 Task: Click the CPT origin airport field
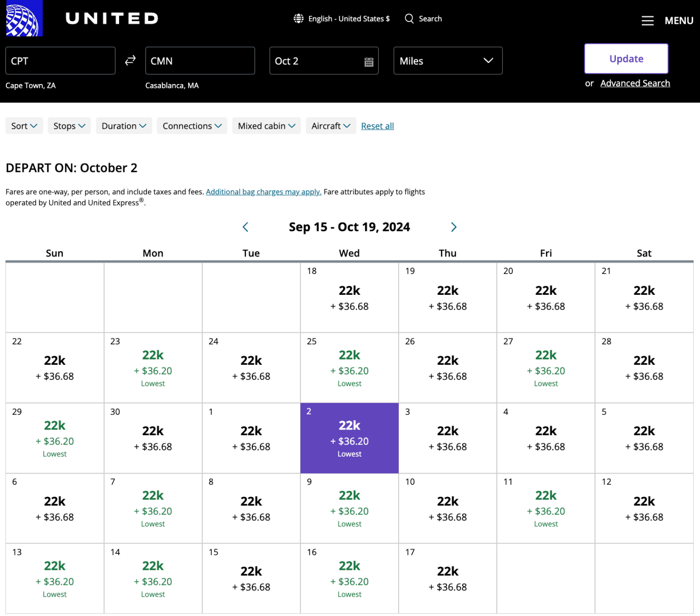tap(60, 61)
